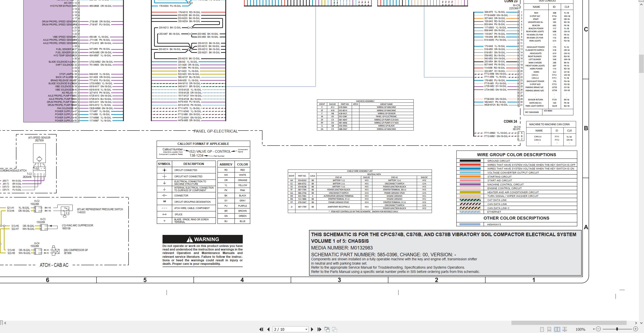The width and height of the screenshot is (644, 333).
Task: Click 'ATCH - CAB AC' label
Action: (54, 265)
